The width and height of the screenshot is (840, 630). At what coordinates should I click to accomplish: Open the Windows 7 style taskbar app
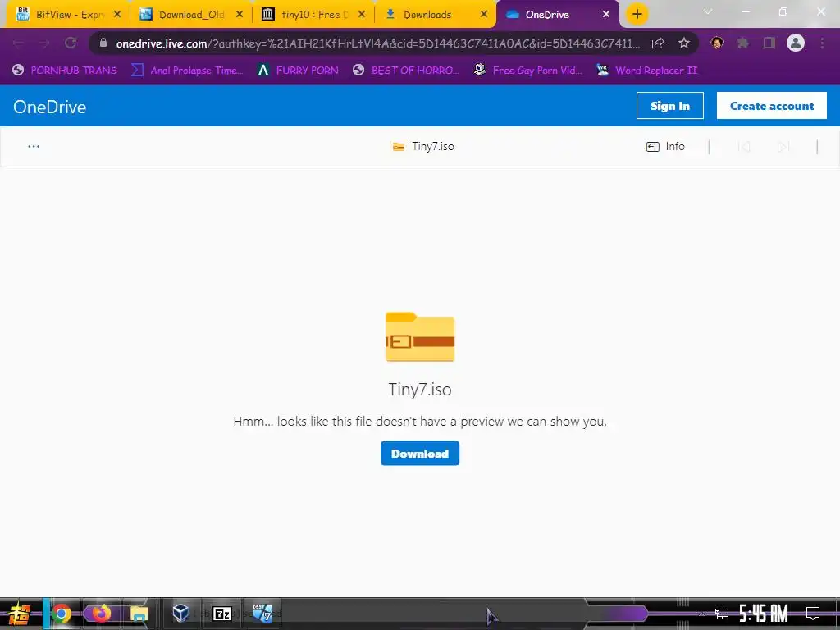(x=262, y=614)
